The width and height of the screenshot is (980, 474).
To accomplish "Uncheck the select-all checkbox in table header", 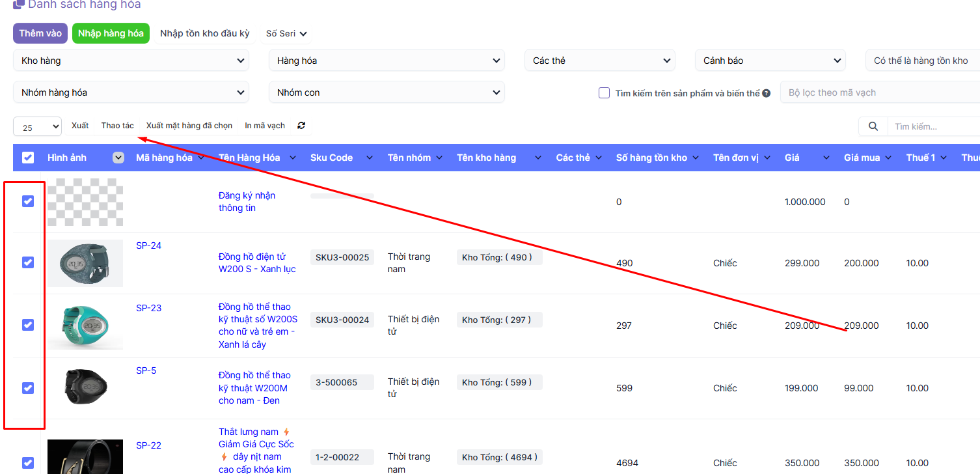I will coord(28,158).
